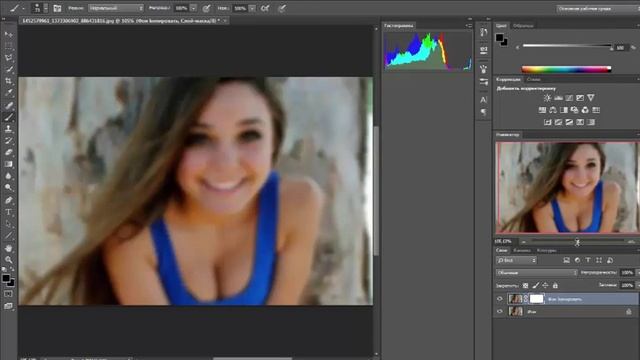Toggle lock image pixels (brush icon)
This screenshot has width=640, height=360.
click(x=536, y=286)
